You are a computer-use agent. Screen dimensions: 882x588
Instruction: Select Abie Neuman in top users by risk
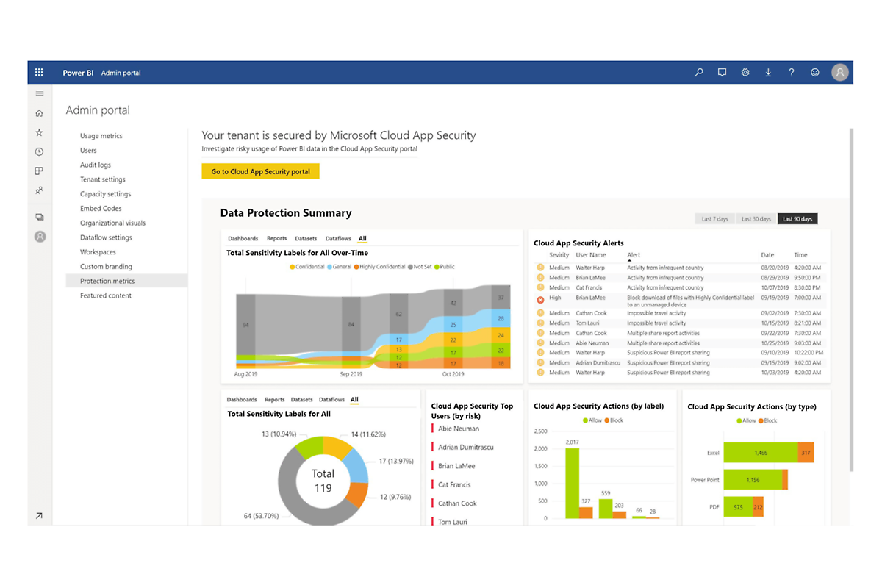point(459,429)
